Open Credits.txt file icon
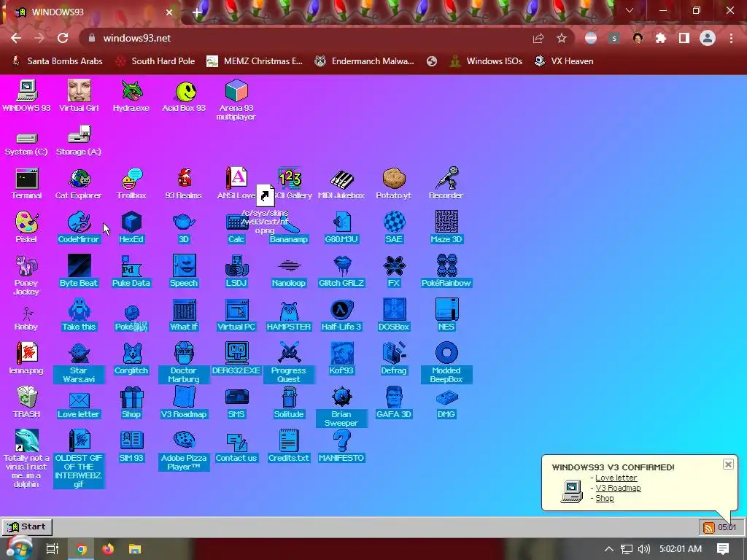747x560 pixels. pyautogui.click(x=289, y=446)
